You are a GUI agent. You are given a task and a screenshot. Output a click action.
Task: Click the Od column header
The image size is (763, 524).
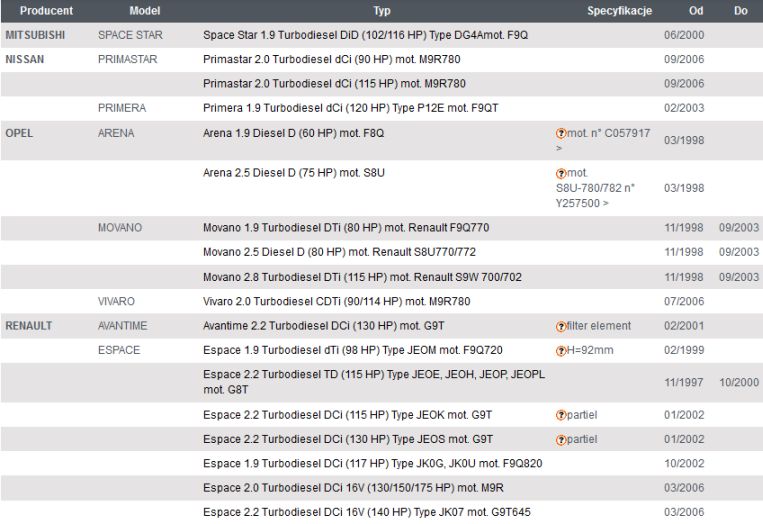[696, 11]
